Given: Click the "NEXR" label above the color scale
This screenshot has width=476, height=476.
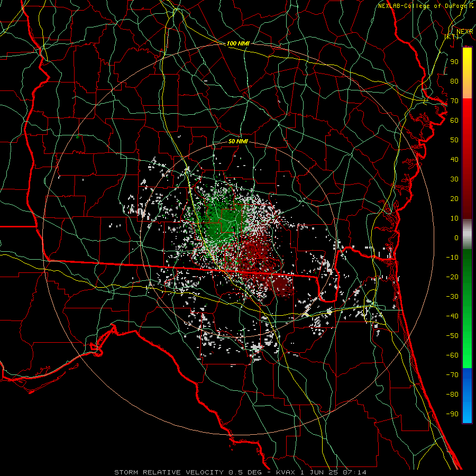Looking at the screenshot, I should click(x=464, y=32).
